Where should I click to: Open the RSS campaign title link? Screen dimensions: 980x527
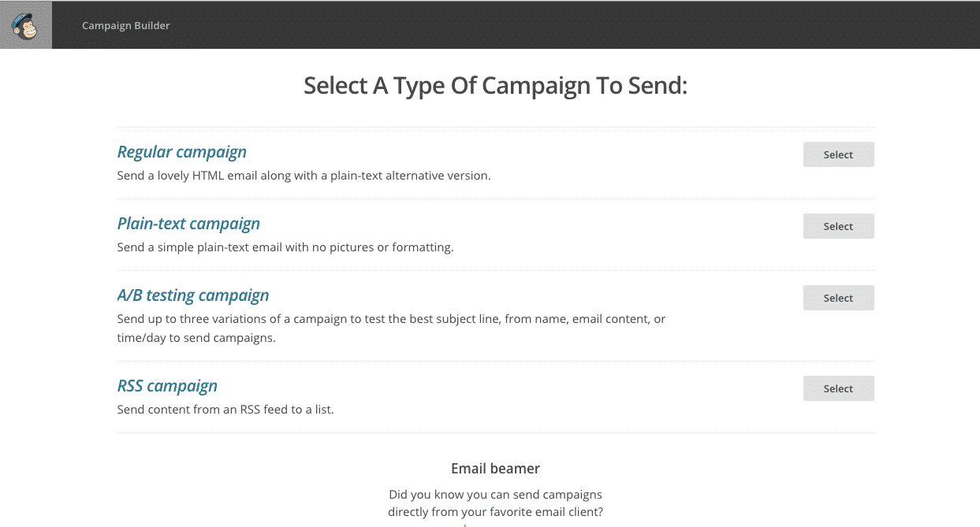[x=167, y=386]
